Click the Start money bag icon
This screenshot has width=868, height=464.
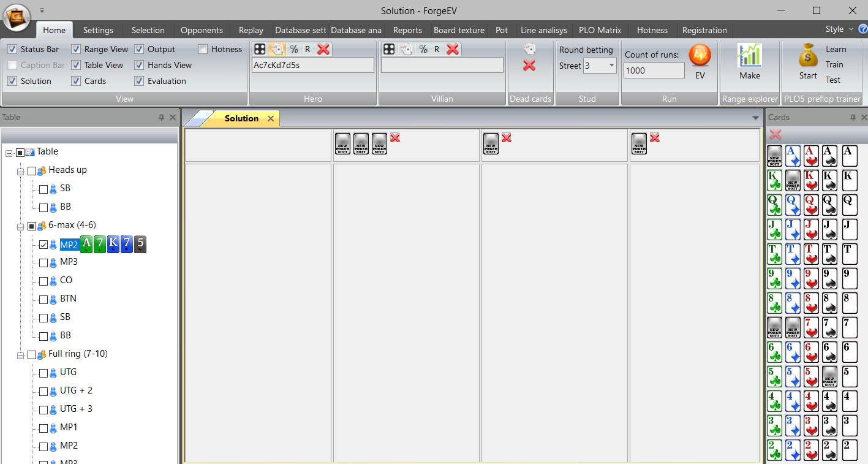pos(808,56)
